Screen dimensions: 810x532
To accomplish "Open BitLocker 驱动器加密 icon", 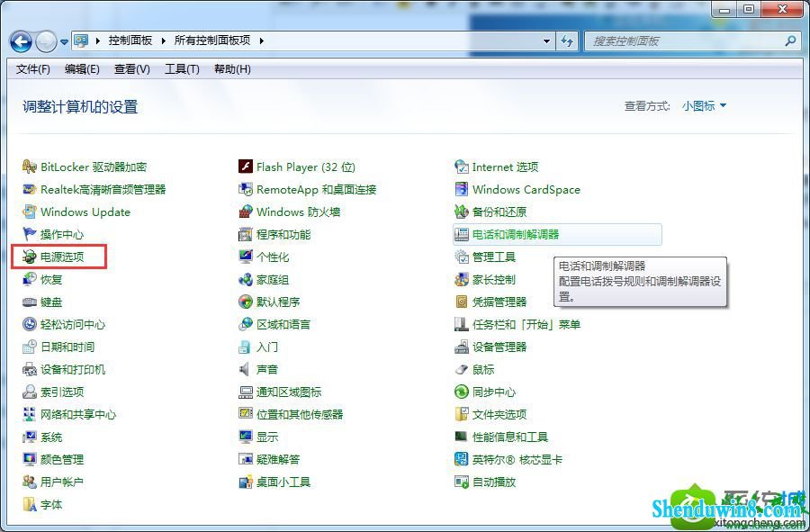I will tap(30, 167).
